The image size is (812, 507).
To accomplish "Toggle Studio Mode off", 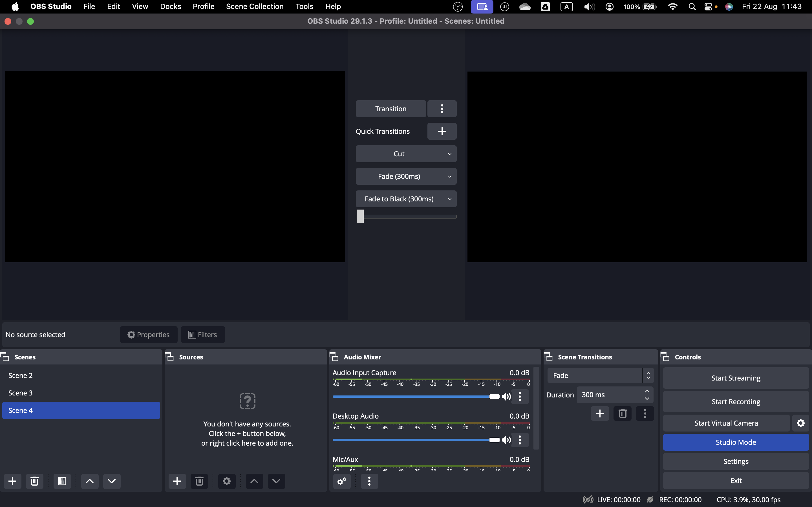I will 736,442.
